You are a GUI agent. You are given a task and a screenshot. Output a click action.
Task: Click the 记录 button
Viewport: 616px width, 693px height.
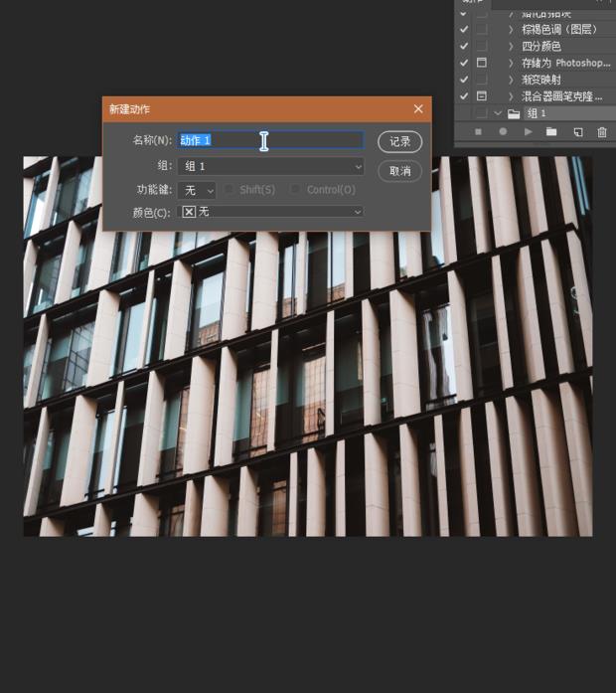[x=400, y=142]
